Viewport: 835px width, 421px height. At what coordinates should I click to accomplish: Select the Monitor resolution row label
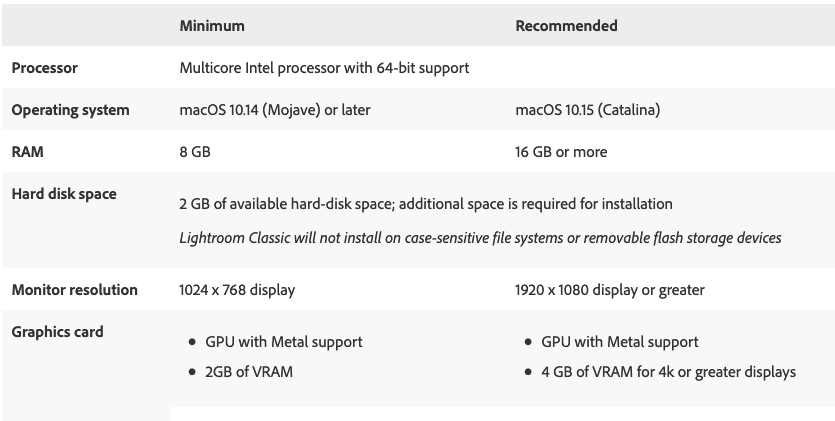74,290
